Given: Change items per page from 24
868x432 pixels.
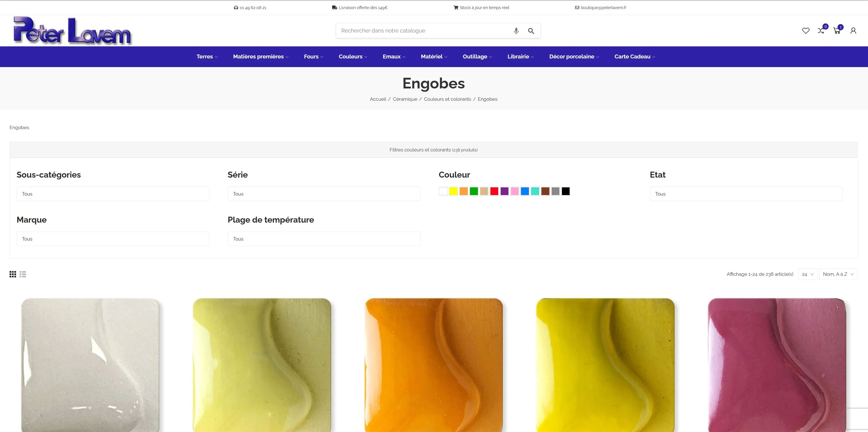Looking at the screenshot, I should coord(808,274).
